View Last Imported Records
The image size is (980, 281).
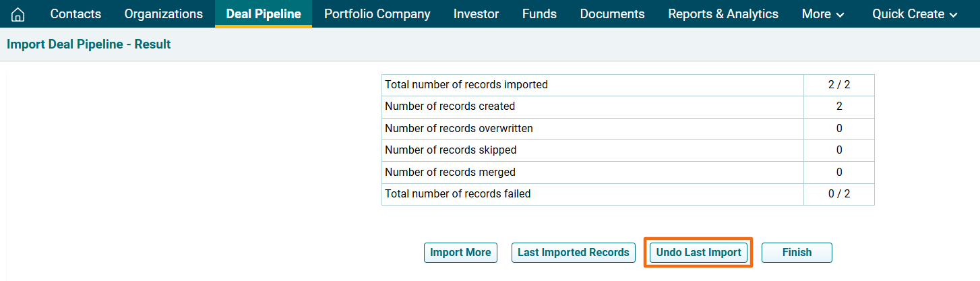(x=573, y=253)
